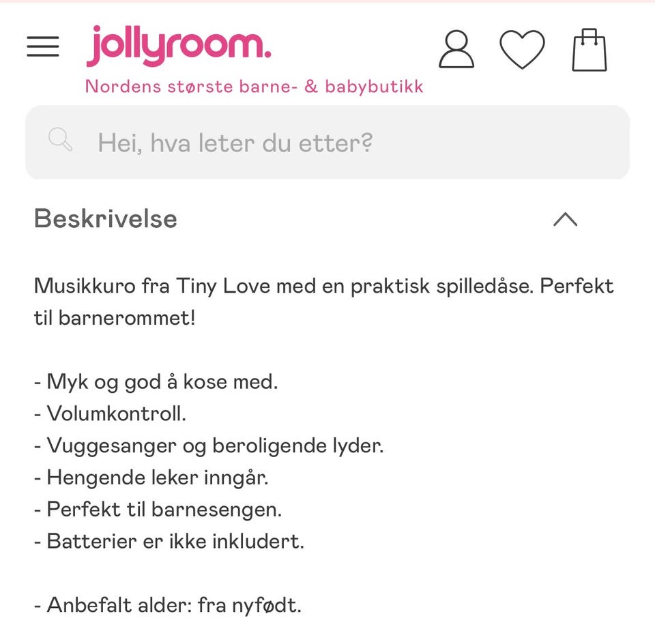The height and width of the screenshot is (644, 655).
Task: Click the Hei, hva leter du etter placeholder
Action: [x=235, y=143]
